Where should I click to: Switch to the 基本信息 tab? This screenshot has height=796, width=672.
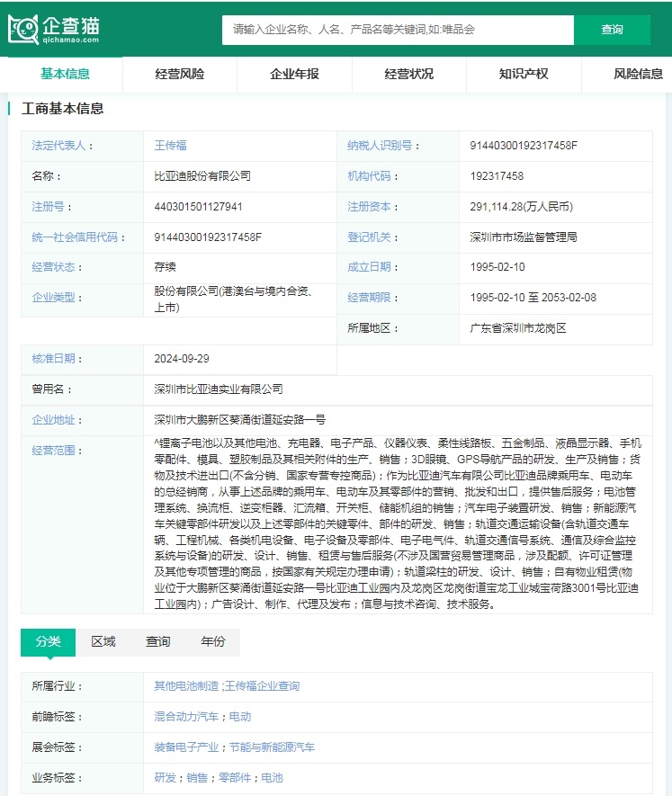coord(66,74)
